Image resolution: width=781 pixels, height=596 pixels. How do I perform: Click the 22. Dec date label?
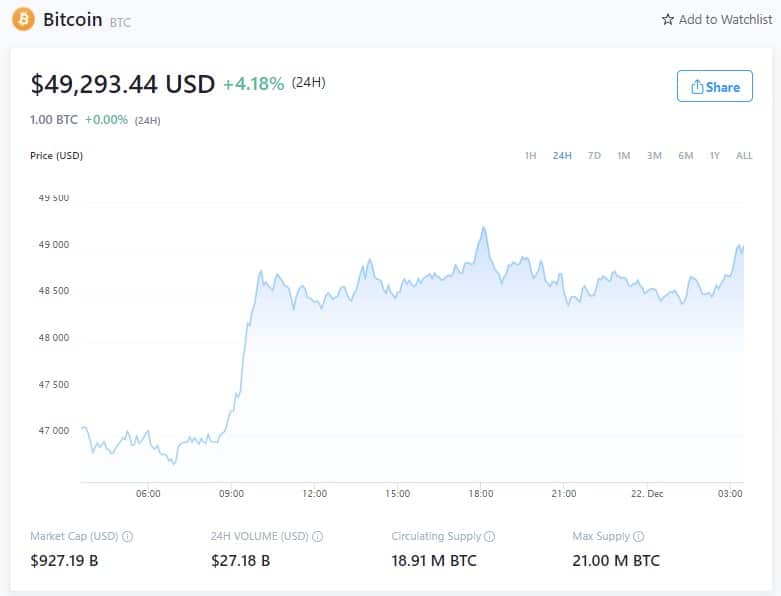point(647,493)
